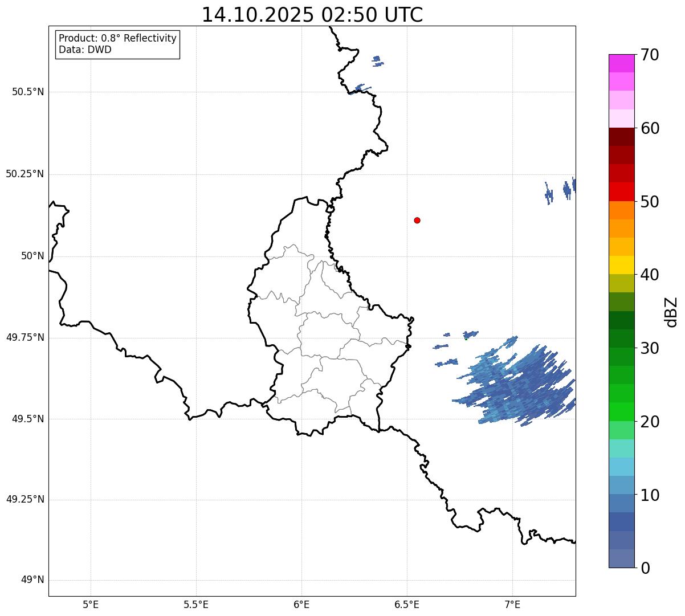This screenshot has height=616, width=685.
Task: Click the 5.5°E longitude label
Action: [x=196, y=604]
